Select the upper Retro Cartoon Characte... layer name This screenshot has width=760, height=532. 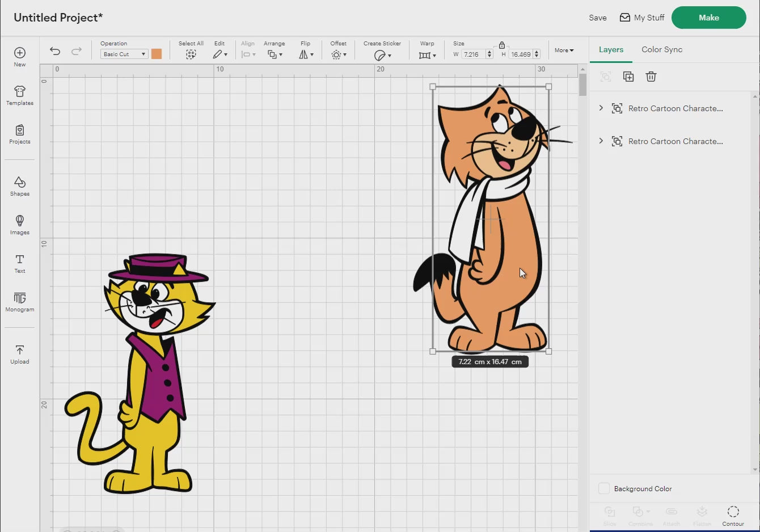[675, 108]
